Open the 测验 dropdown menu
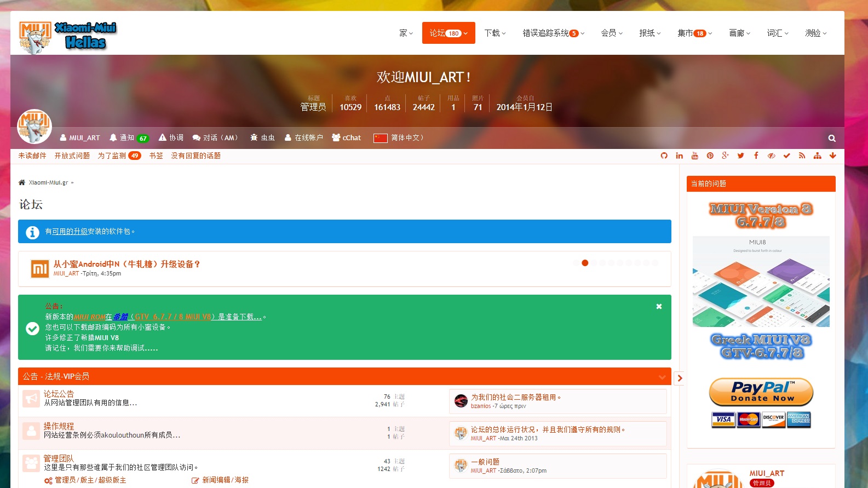Screen dimensions: 868x488 [816, 33]
